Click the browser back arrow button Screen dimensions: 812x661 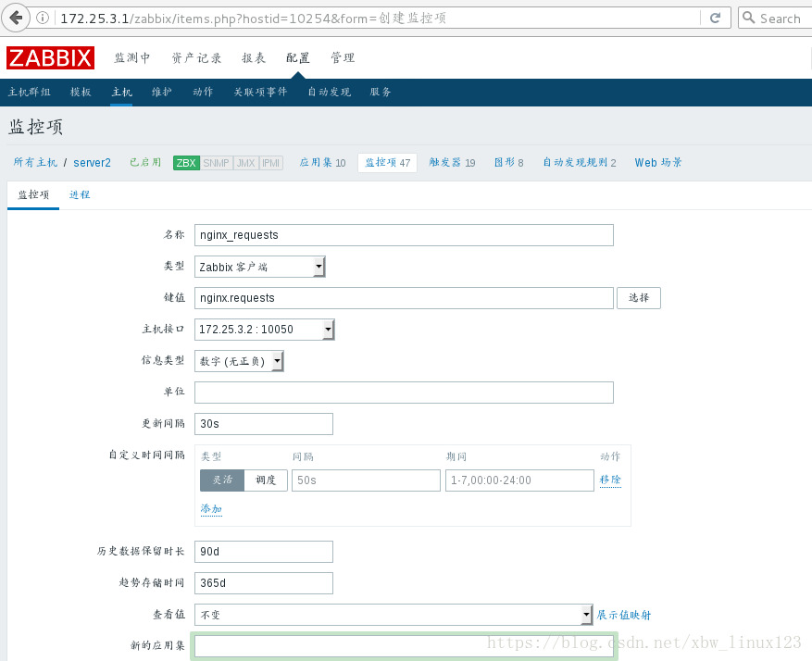point(16,19)
